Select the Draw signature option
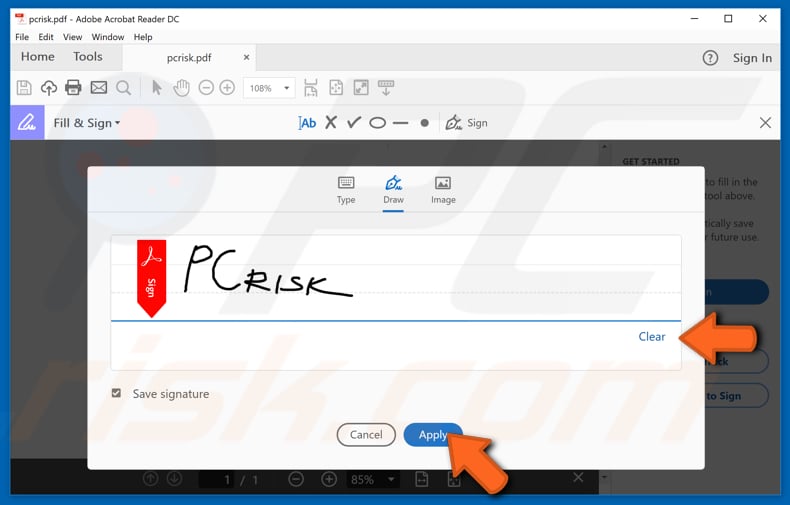This screenshot has width=790, height=505. (393, 190)
